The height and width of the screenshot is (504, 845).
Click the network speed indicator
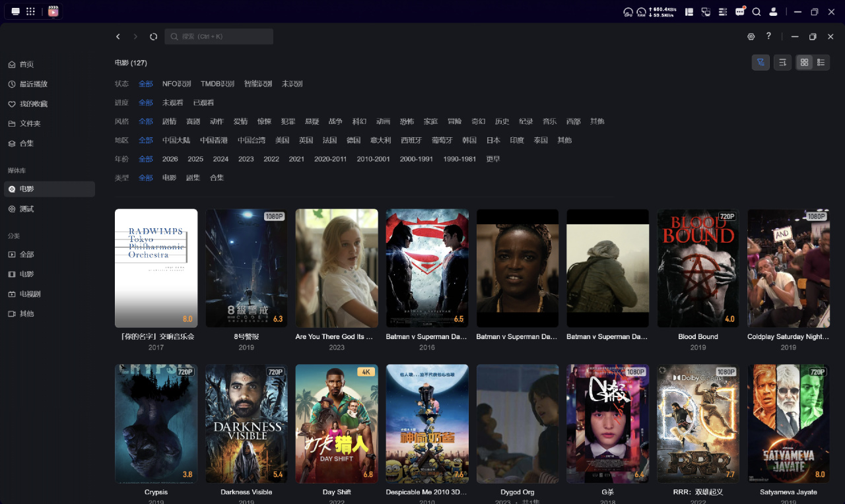tap(663, 12)
